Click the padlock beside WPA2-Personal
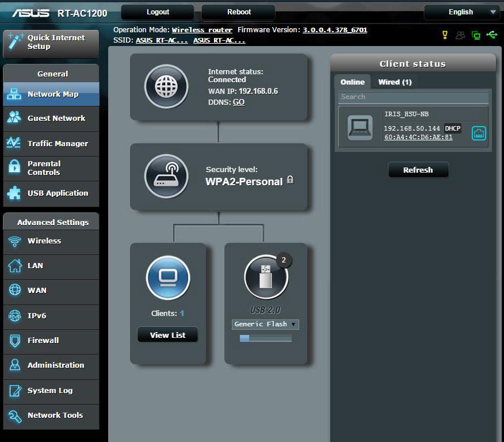 click(x=290, y=180)
